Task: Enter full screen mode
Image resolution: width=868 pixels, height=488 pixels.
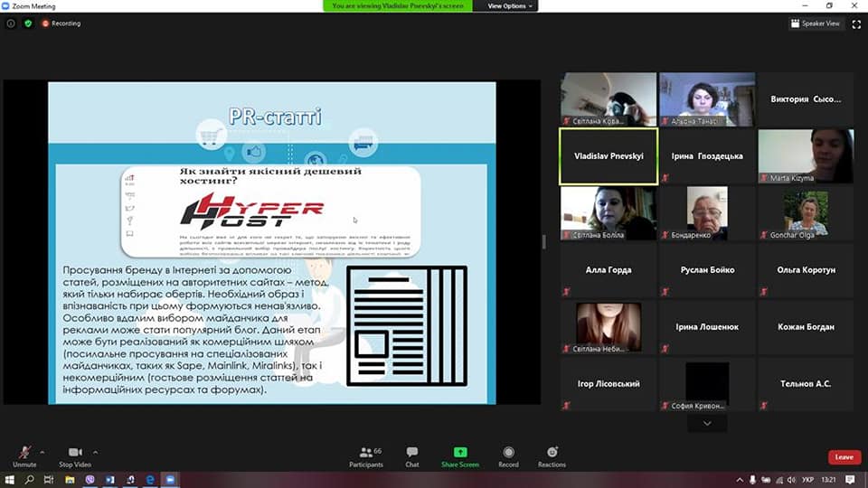Action: (856, 23)
